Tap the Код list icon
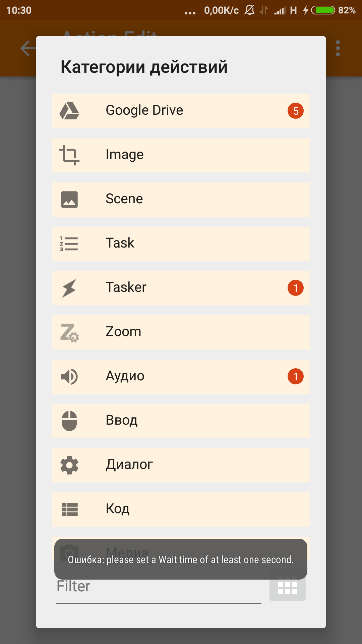The height and width of the screenshot is (644, 362). coord(70,509)
